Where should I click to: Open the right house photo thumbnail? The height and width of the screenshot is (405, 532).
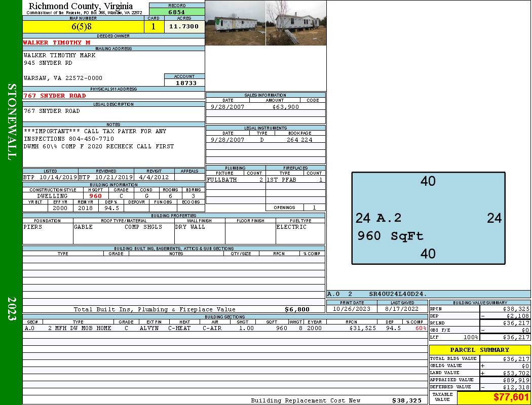pyautogui.click(x=296, y=23)
